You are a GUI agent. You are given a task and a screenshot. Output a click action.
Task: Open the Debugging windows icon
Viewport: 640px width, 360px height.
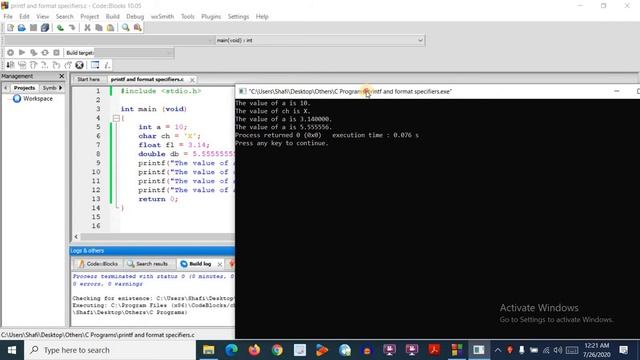point(95,65)
